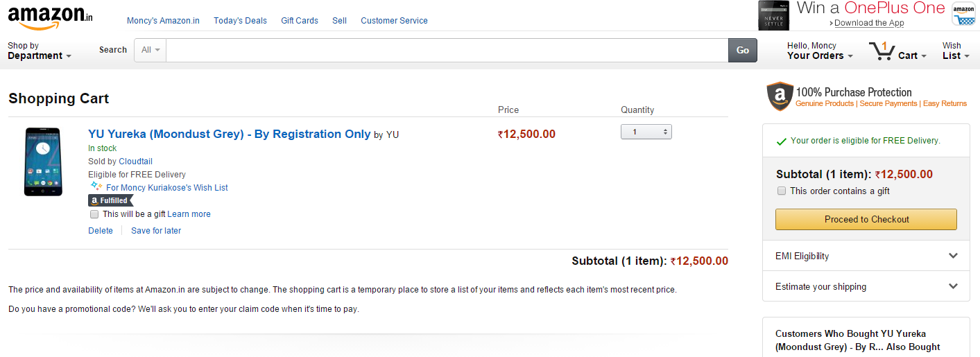Click the Amazon Fulfilled badge
Viewport: 980px width, 357px height.
[110, 200]
